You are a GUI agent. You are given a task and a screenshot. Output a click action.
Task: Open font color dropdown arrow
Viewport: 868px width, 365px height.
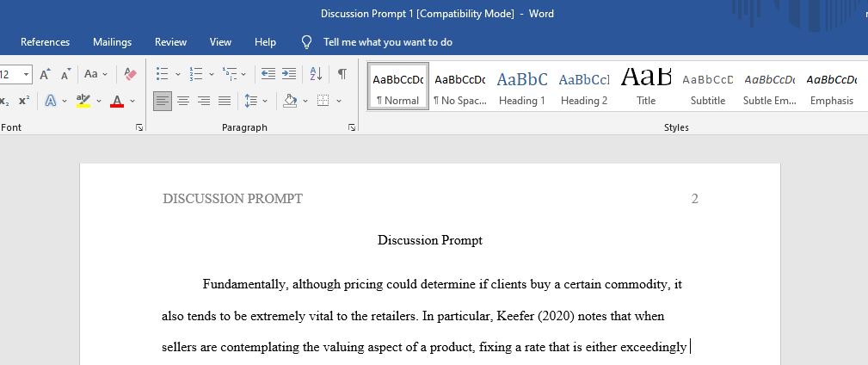(132, 101)
